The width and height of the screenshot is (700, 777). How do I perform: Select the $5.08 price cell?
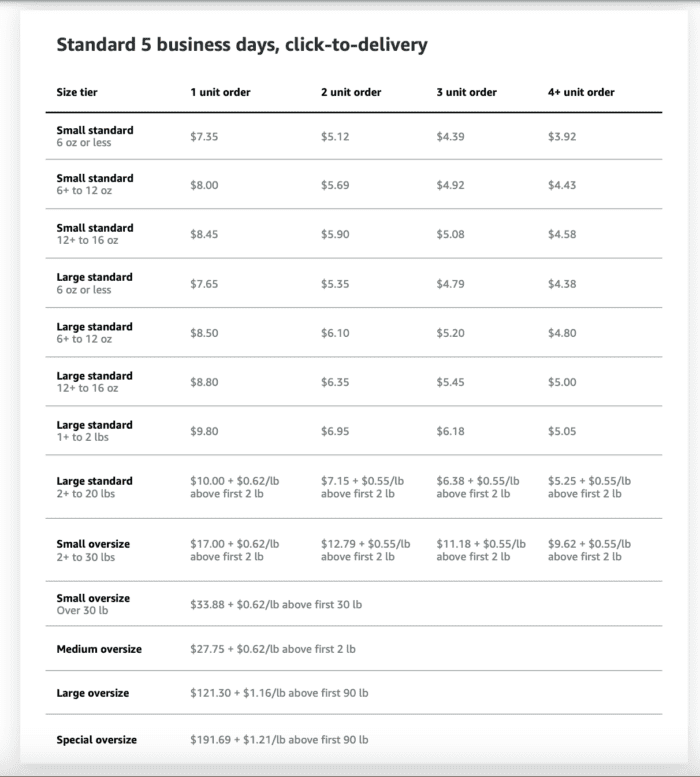[x=450, y=235]
